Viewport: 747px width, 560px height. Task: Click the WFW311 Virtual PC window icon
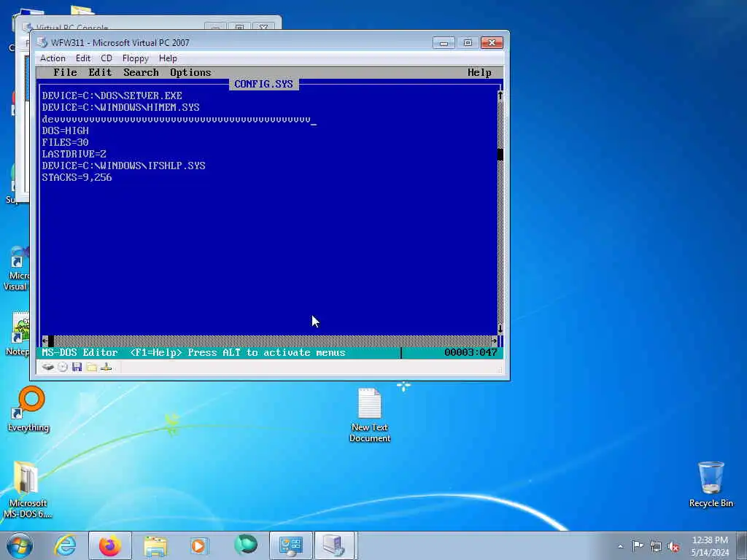pos(42,42)
